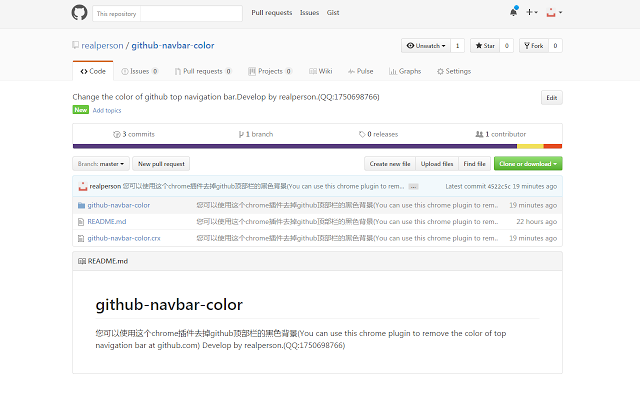Click the Edit description button
Screen dimensions: 640x400
tap(551, 98)
